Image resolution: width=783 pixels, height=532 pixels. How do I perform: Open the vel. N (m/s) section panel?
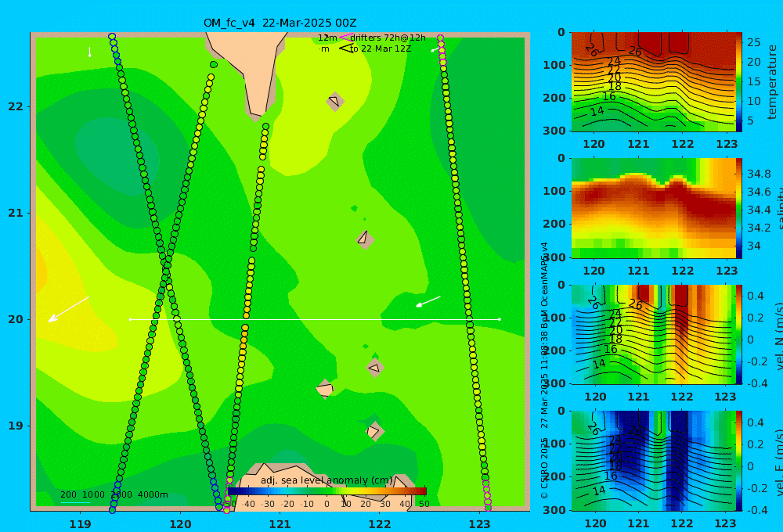tap(654, 334)
